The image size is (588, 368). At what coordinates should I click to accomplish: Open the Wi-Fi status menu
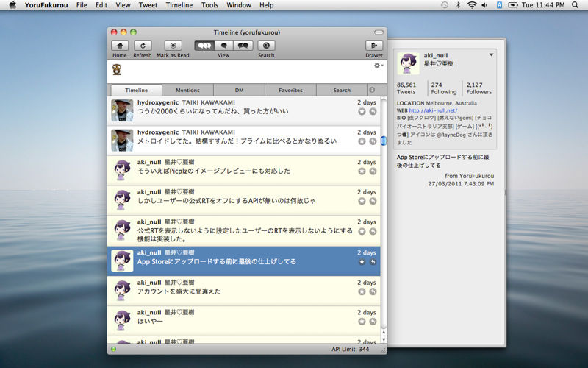point(471,5)
